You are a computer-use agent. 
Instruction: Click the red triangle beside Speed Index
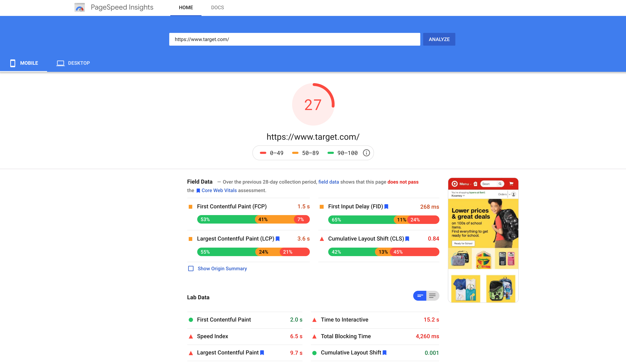[x=191, y=336]
